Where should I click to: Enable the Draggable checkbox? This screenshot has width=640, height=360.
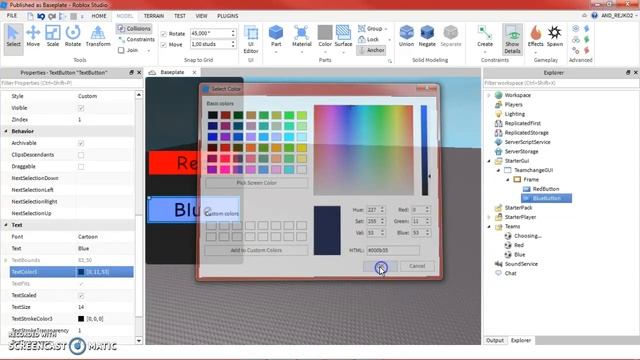(81, 167)
